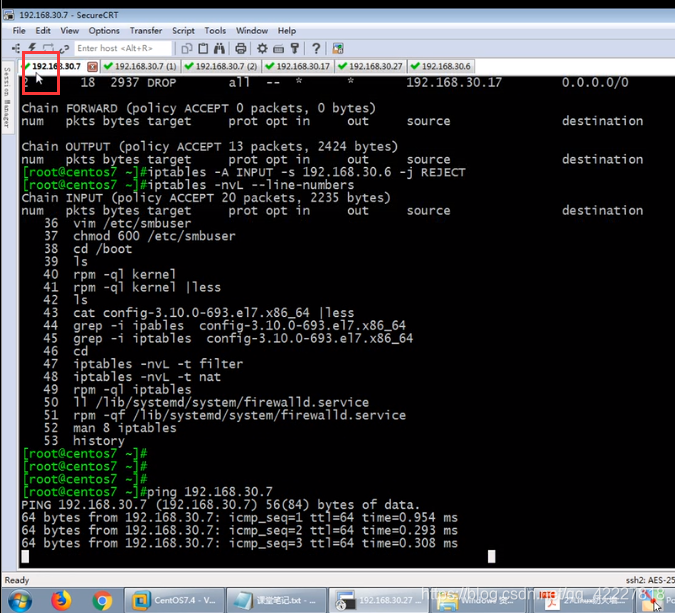Open the Options menu

[x=104, y=31]
